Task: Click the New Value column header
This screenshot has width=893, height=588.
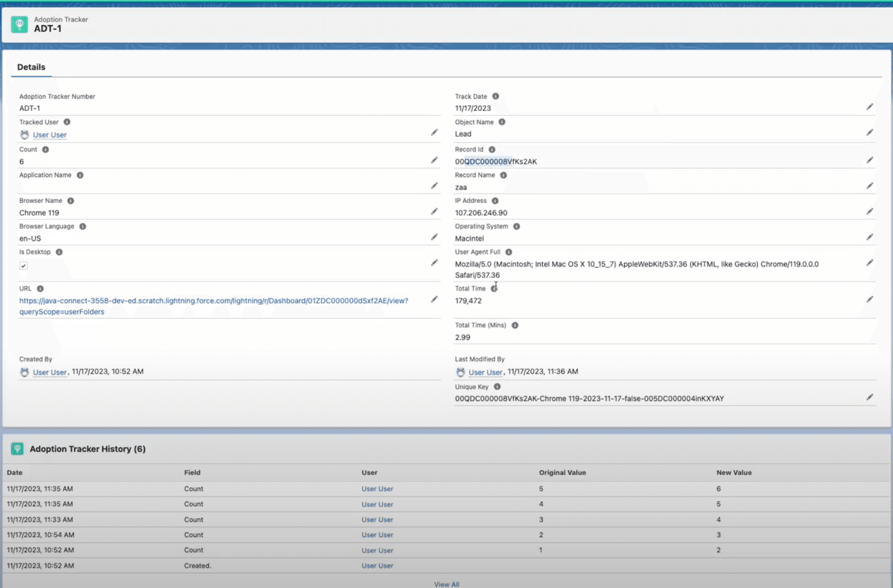Action: 734,472
